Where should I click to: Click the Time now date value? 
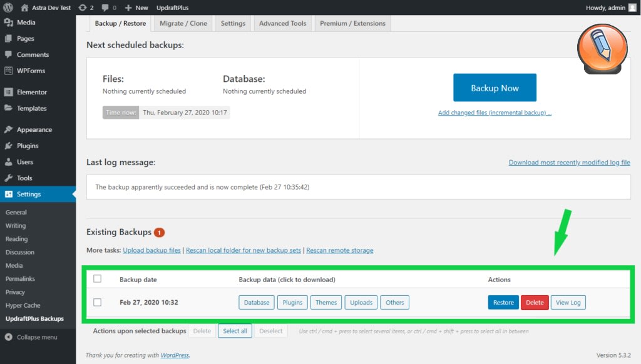click(185, 113)
